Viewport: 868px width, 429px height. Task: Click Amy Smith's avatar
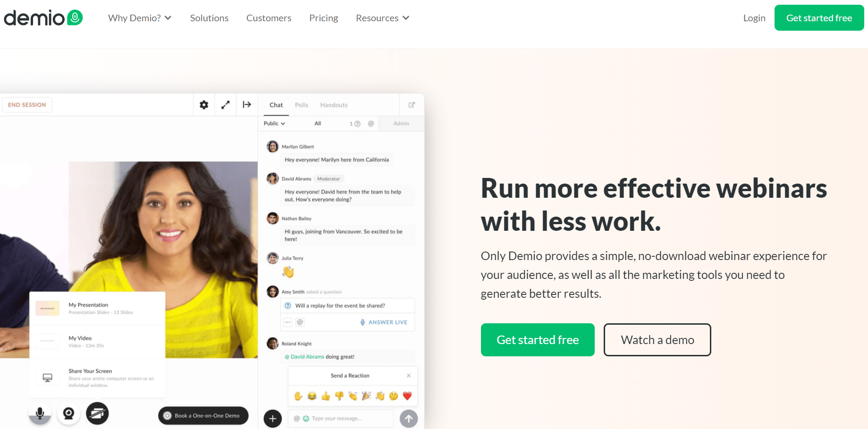(x=273, y=292)
